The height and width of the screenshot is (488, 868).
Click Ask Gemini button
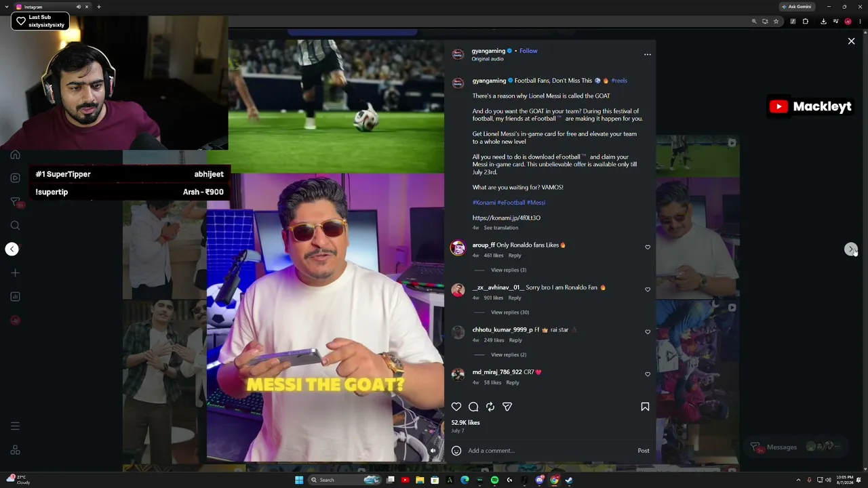(x=797, y=7)
